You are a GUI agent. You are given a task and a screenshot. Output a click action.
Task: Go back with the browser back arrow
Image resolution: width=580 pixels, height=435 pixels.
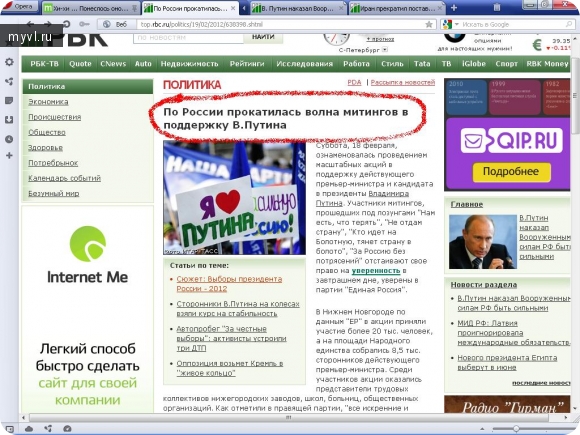pos(31,24)
